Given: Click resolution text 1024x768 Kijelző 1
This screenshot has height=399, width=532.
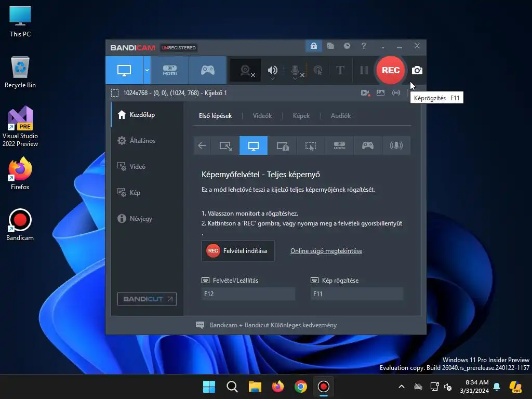Looking at the screenshot, I should 175,93.
